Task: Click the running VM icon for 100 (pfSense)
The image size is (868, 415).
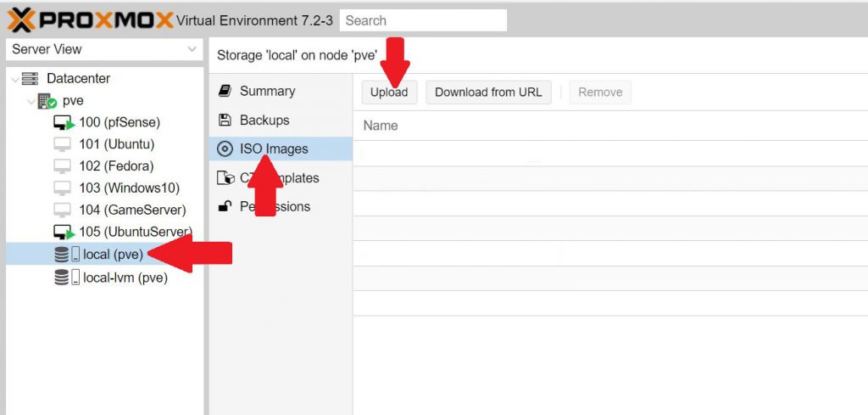Action: click(x=63, y=122)
